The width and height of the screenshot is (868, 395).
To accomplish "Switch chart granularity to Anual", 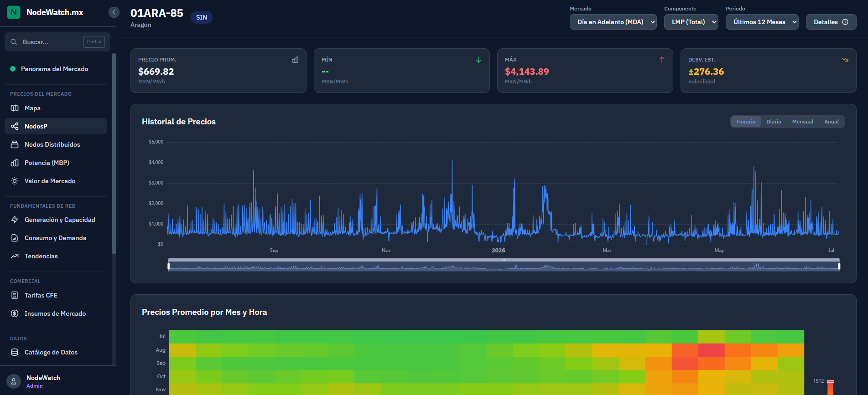I will click(x=832, y=122).
